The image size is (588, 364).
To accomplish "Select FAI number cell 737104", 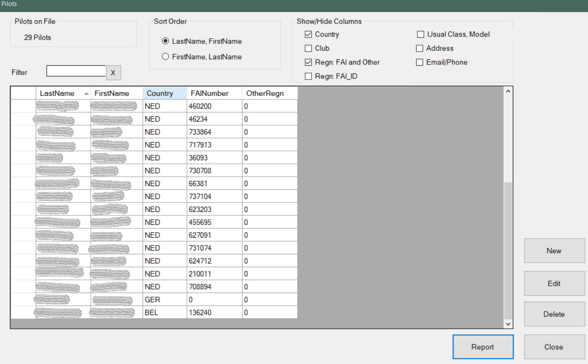I will [x=214, y=196].
